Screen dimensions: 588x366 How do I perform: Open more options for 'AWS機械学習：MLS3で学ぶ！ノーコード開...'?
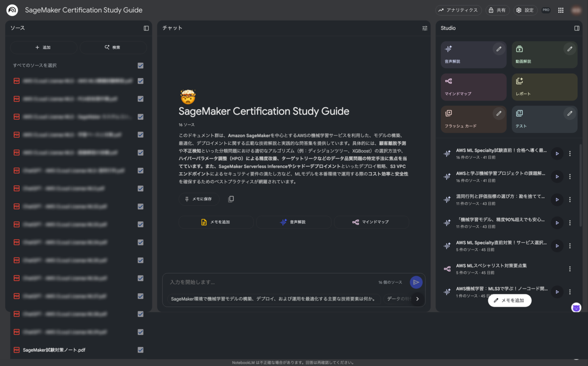pyautogui.click(x=570, y=292)
